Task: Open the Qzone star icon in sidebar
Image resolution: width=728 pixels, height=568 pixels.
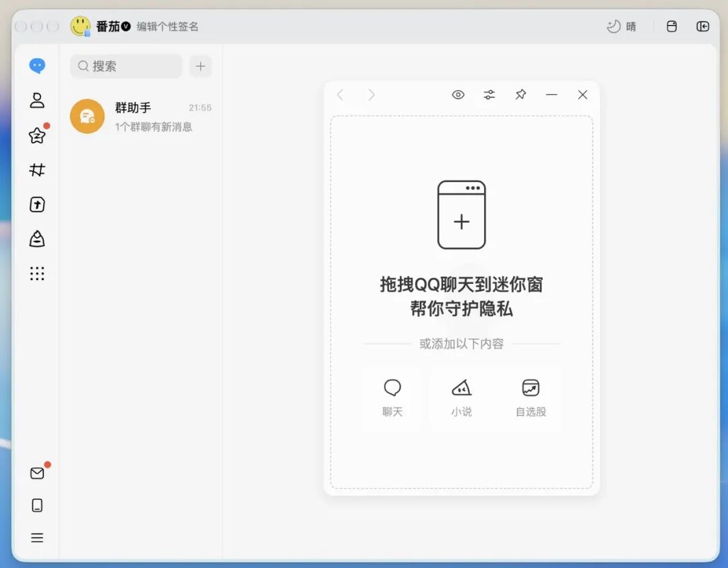Action: [37, 136]
